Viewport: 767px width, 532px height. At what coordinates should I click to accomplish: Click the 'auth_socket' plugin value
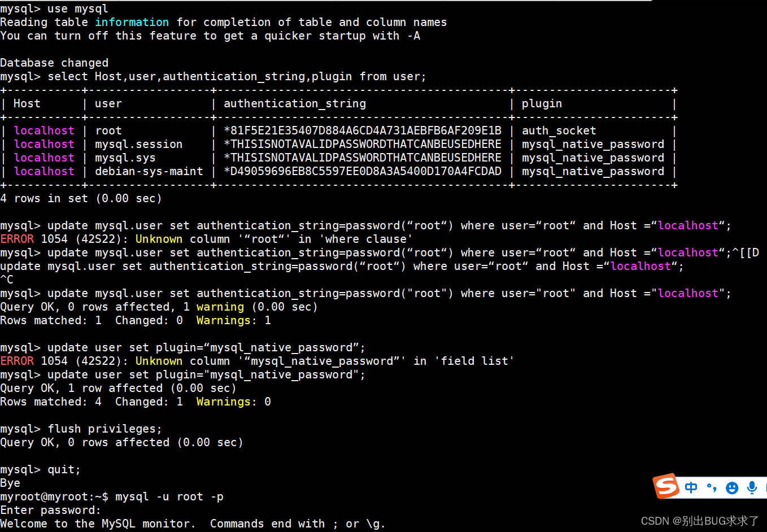point(559,130)
